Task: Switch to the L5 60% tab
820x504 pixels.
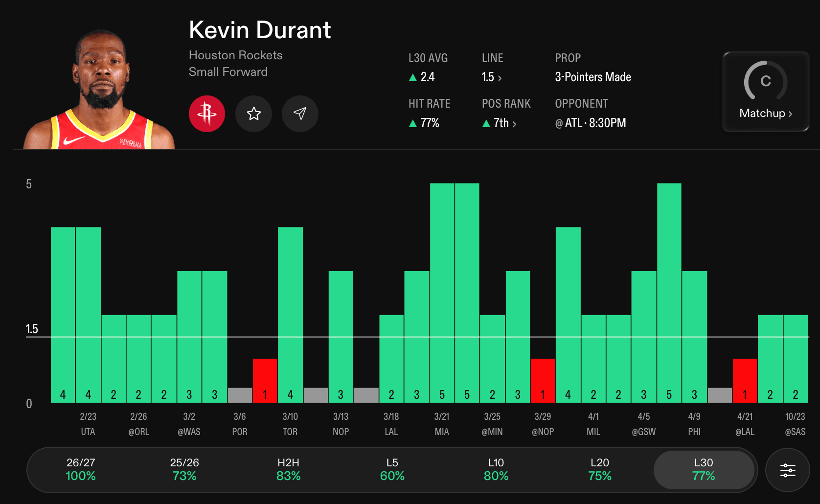Action: (392, 470)
